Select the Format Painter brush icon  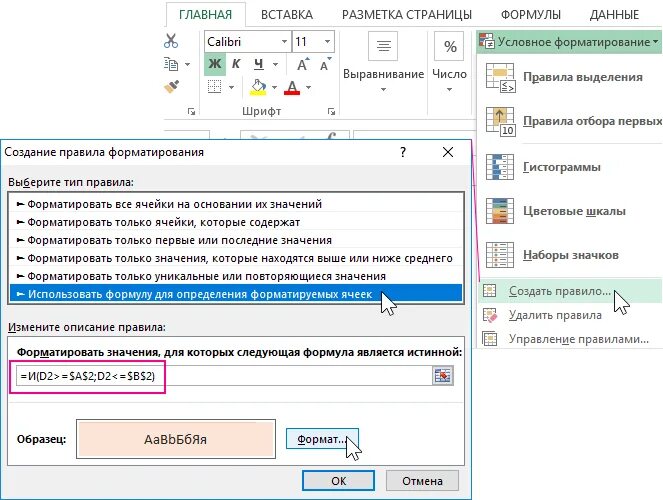171,87
